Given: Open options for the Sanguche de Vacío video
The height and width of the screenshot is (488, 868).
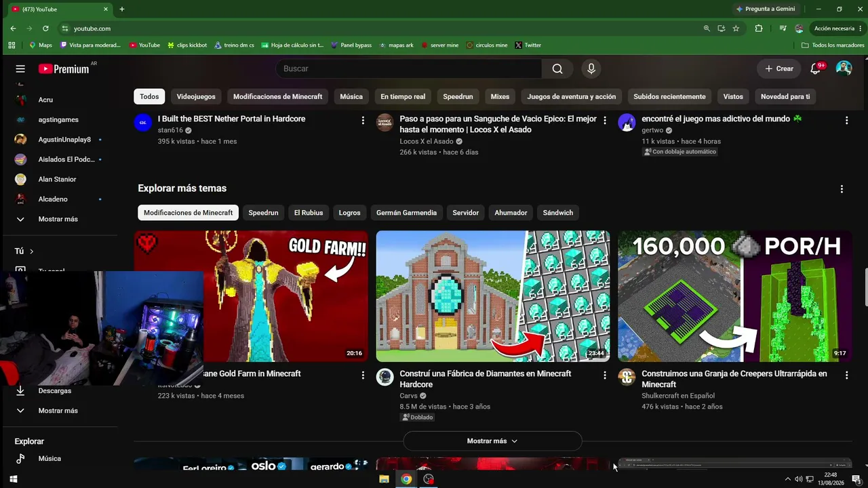Looking at the screenshot, I should tap(605, 120).
